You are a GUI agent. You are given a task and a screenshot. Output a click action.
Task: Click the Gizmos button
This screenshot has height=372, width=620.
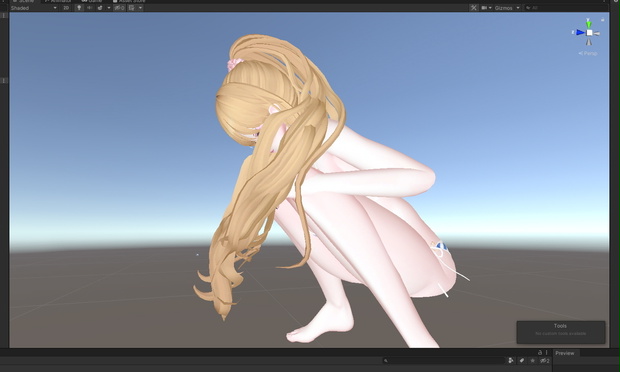coord(503,8)
